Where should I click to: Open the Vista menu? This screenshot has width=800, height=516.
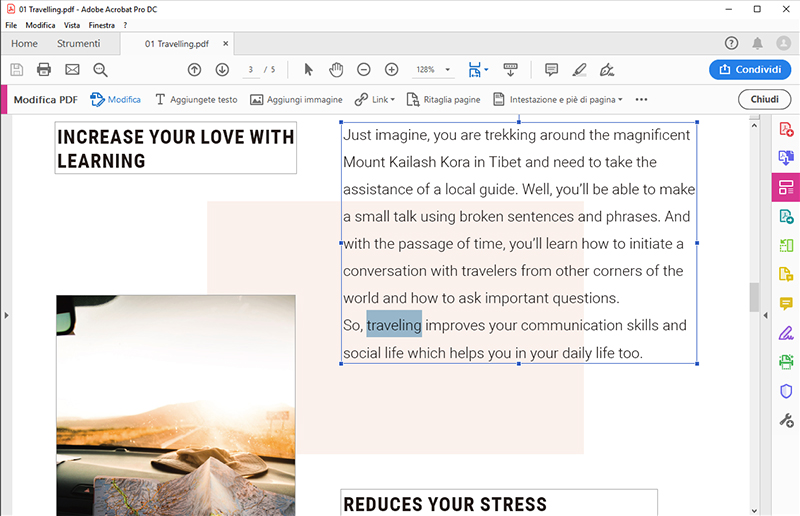(72, 25)
